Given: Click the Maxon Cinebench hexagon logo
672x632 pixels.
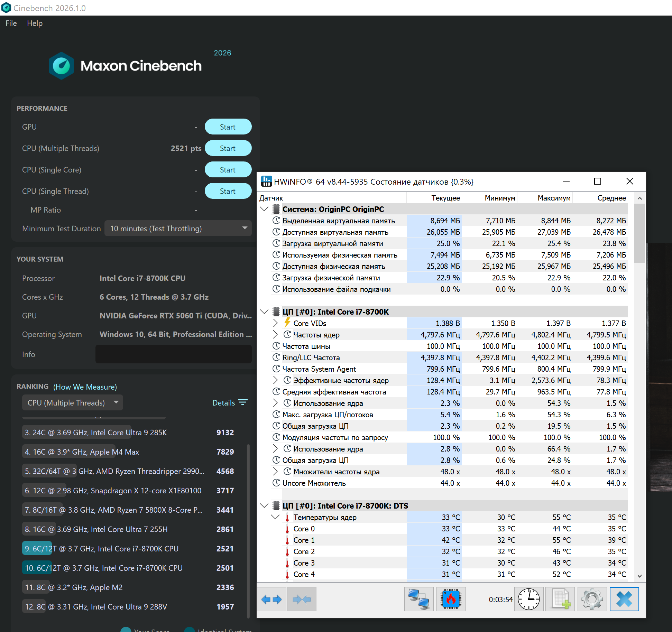Looking at the screenshot, I should [61, 66].
